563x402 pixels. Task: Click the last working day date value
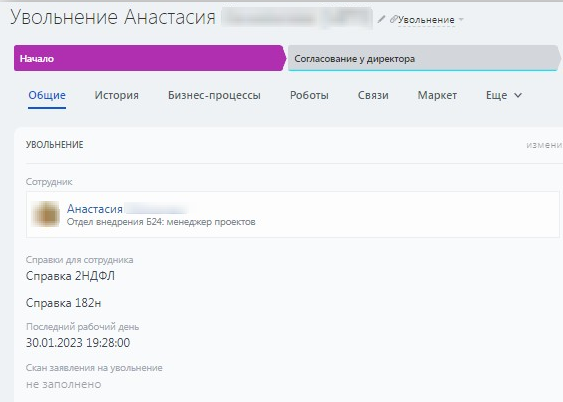(78, 343)
